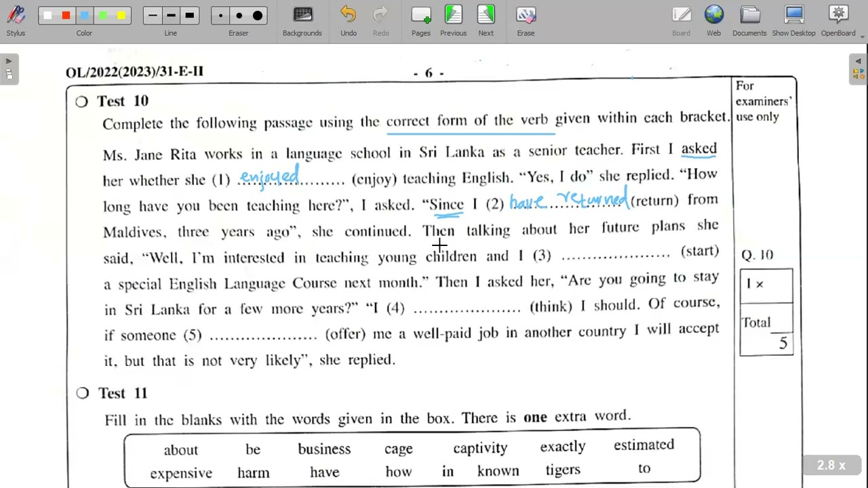This screenshot has height=488, width=868.
Task: Click the blank after (5) before (offer)
Action: pos(263,337)
